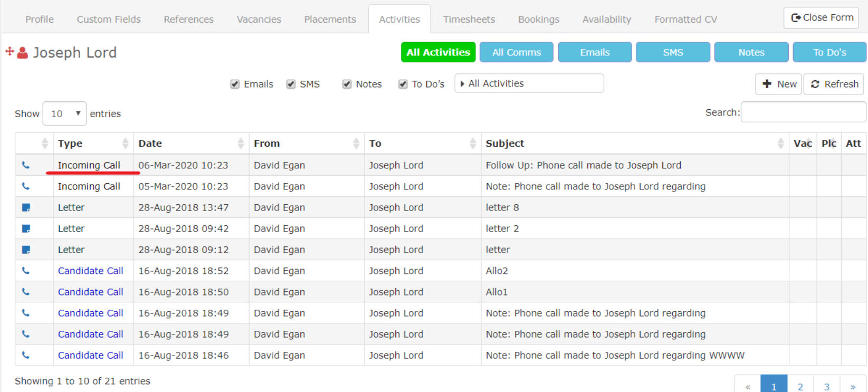This screenshot has height=392, width=868.
Task: Click phone icon of the WWWW call row
Action: 25,355
